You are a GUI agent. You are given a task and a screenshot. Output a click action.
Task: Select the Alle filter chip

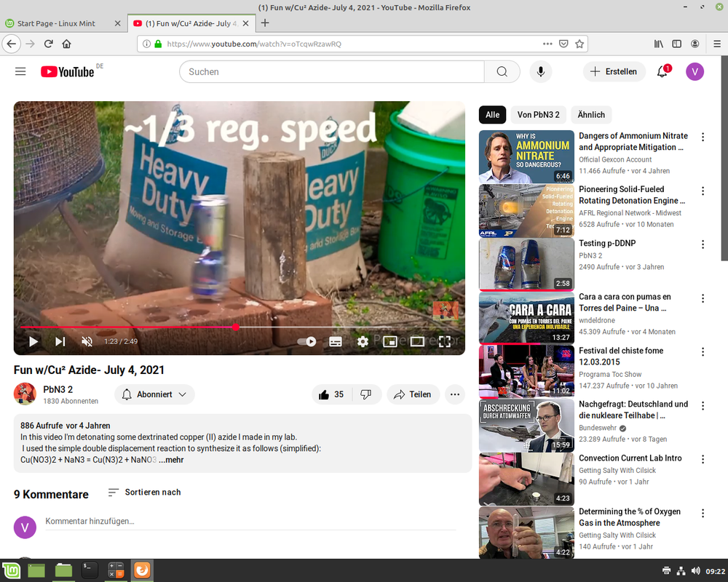[x=492, y=115]
